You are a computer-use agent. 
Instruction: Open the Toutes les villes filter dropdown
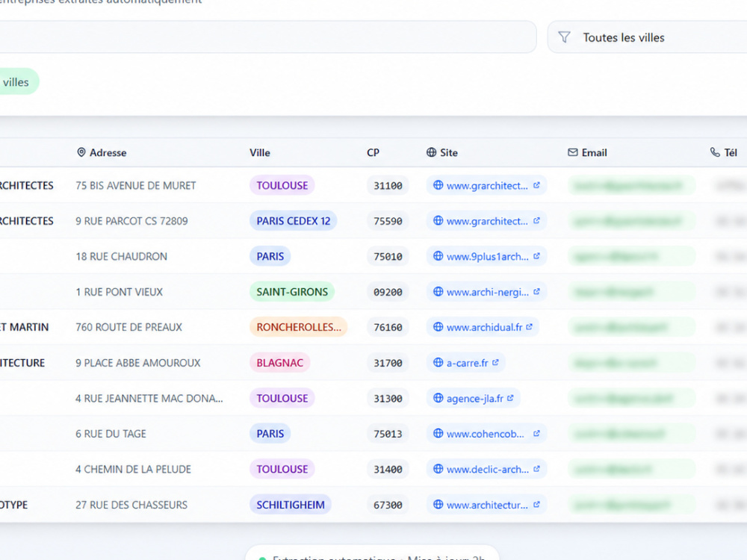coord(648,37)
